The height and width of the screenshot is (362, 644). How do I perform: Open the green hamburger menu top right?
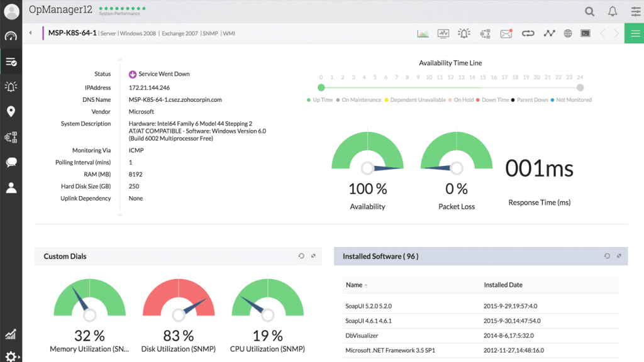[x=634, y=33]
